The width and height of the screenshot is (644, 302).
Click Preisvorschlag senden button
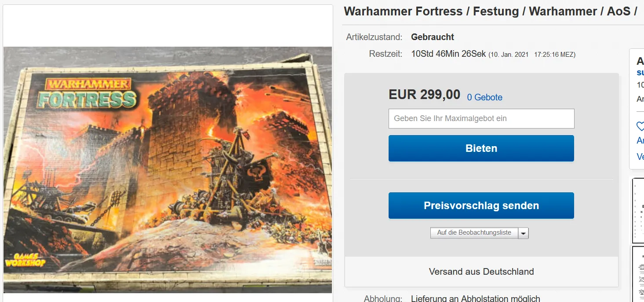(481, 206)
